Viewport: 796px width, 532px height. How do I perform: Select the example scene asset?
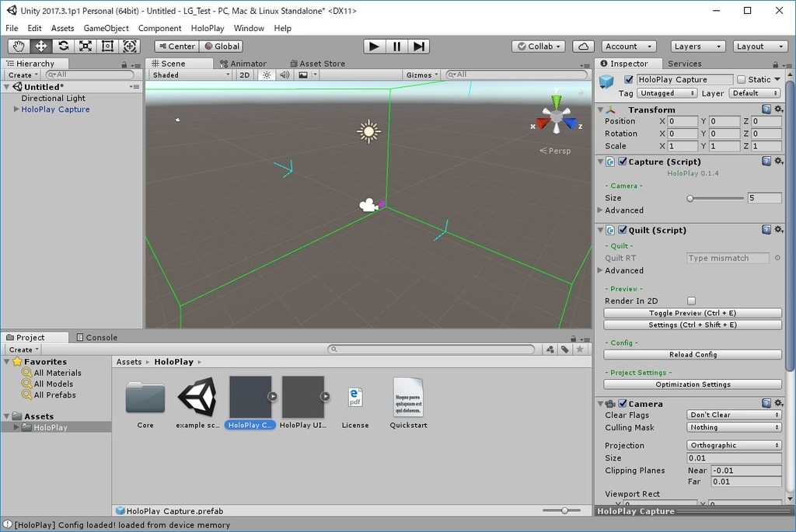(197, 404)
